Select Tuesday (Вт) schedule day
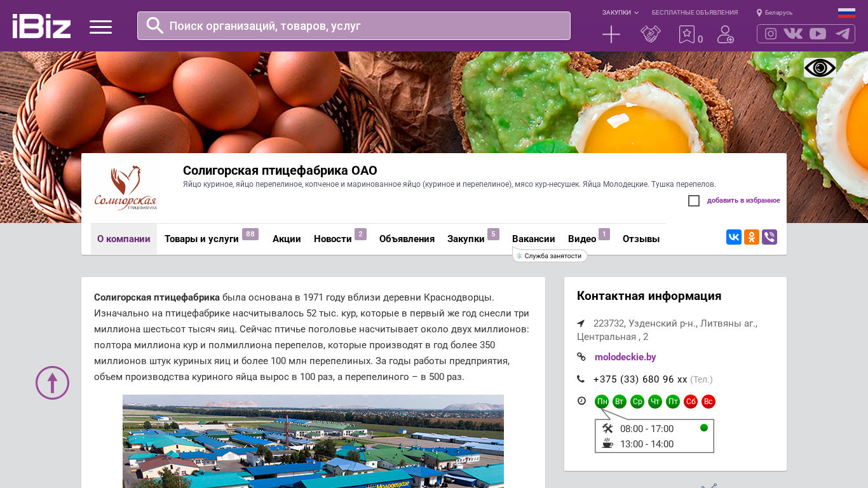The width and height of the screenshot is (868, 488). click(x=620, y=402)
